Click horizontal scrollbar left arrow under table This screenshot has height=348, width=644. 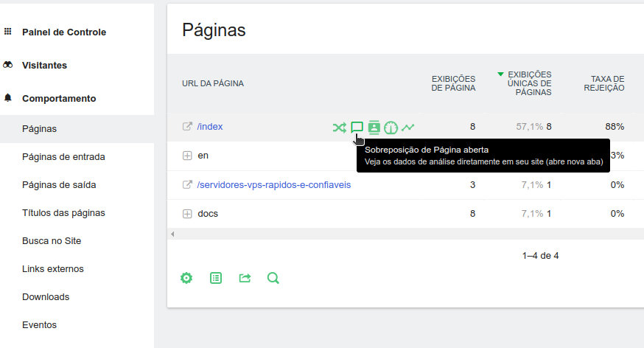pos(172,234)
